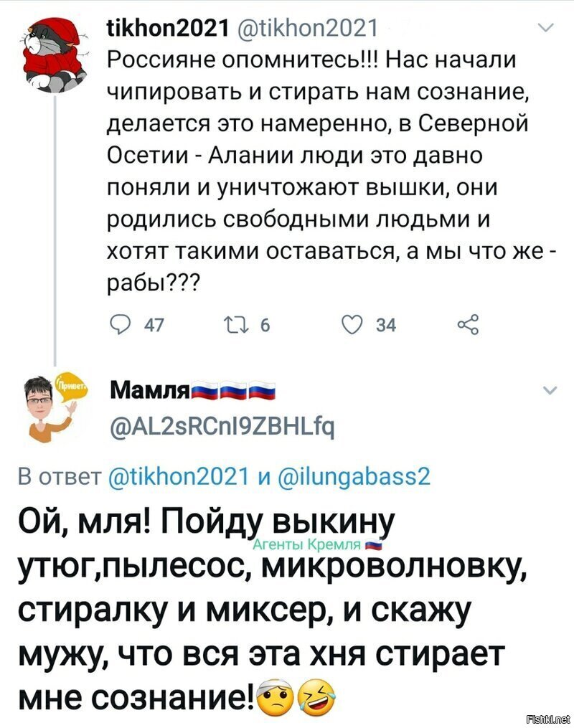Like the tweet with the heart icon

click(352, 324)
